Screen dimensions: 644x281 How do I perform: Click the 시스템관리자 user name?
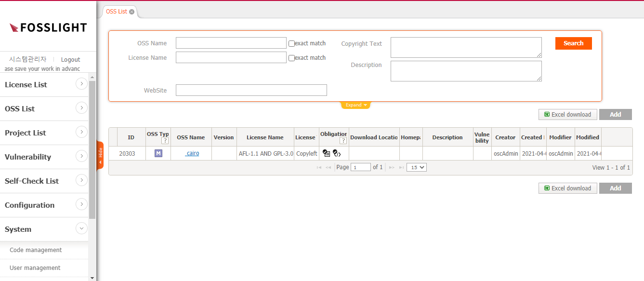point(28,59)
